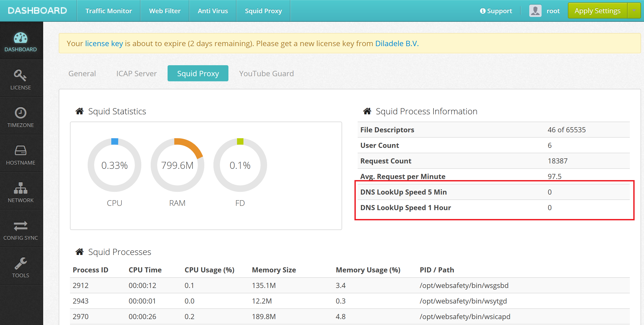Viewport: 644px width, 325px height.
Task: Click the Avg. Request per Minute value 97.5
Action: [554, 177]
